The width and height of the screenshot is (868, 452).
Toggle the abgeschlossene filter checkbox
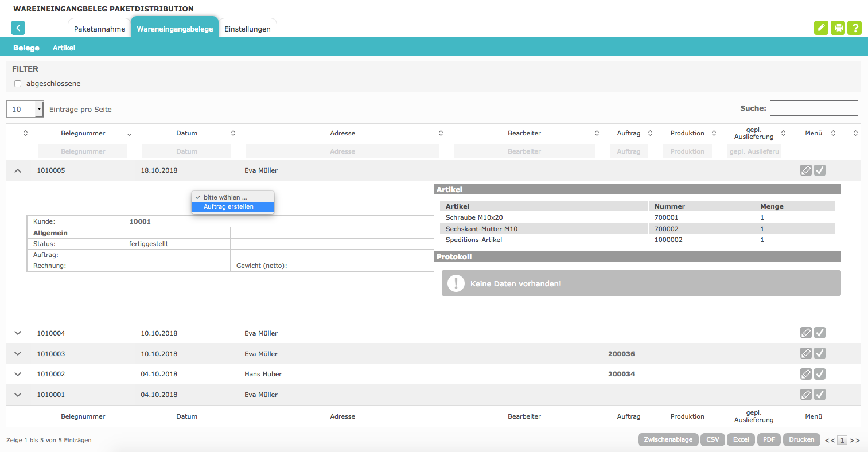click(x=18, y=84)
